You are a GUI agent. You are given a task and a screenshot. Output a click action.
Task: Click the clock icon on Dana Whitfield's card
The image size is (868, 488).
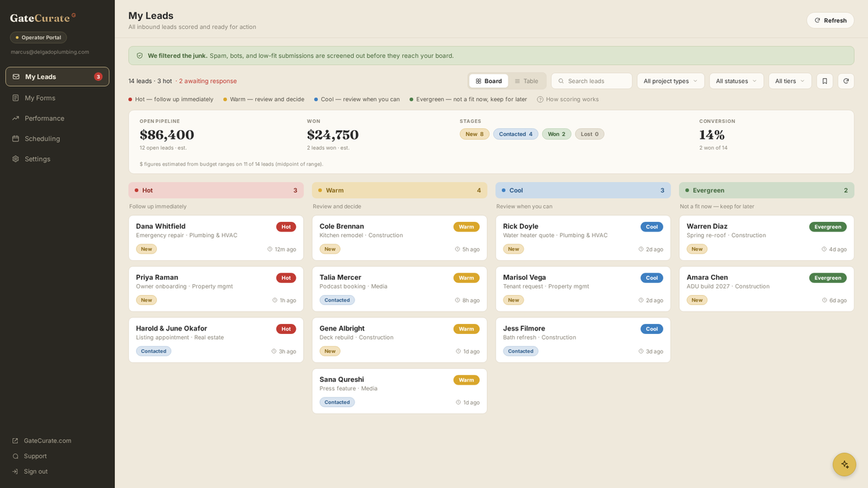tap(270, 249)
